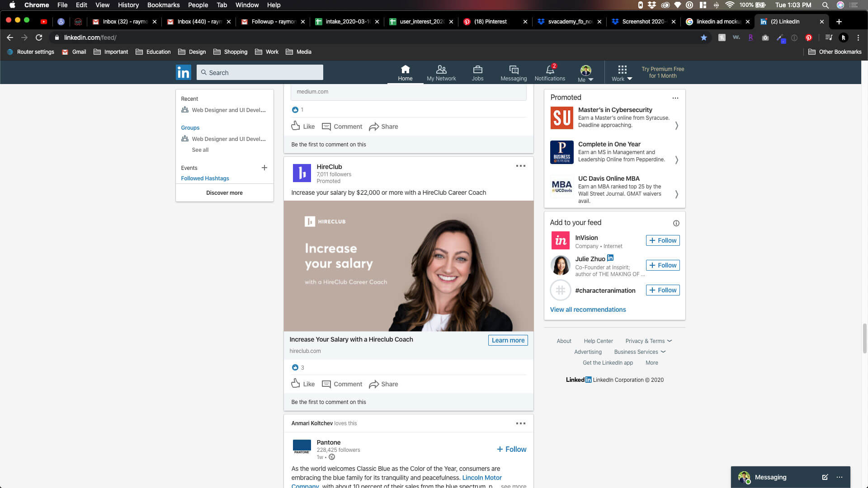Click the LinkedIn search field
This screenshot has width=868, height=488.
260,73
